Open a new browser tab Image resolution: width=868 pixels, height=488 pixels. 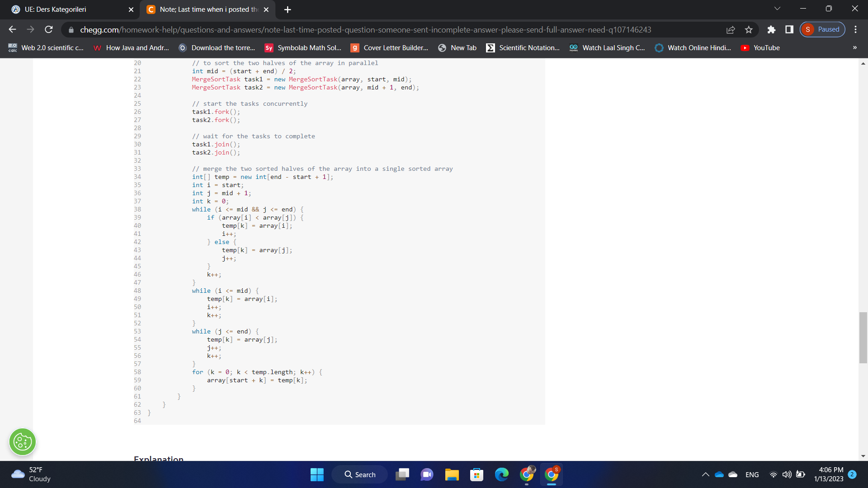(x=288, y=9)
